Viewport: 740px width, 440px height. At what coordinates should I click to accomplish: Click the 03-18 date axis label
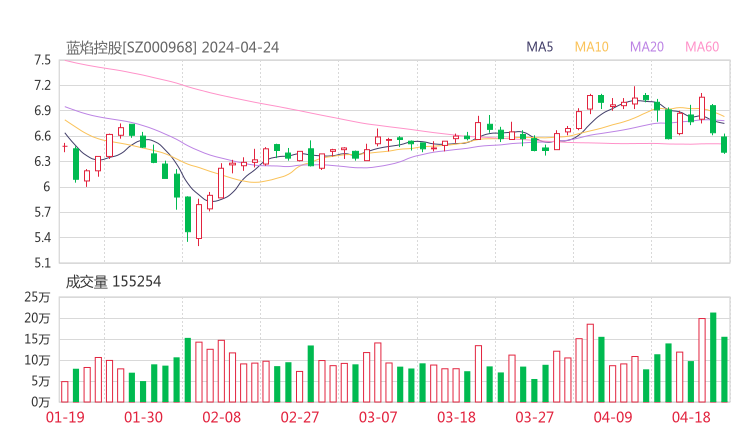456,417
